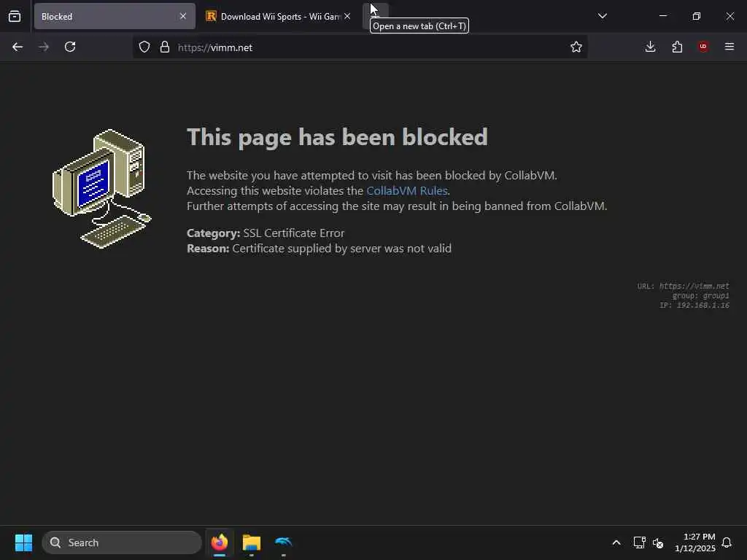
Task: View site security padlock info
Action: tap(165, 47)
